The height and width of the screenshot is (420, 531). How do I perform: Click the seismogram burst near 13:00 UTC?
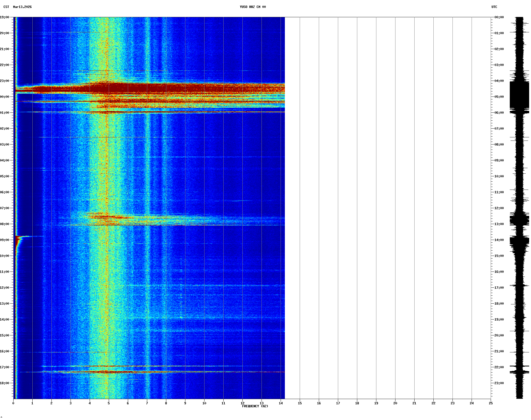click(519, 220)
